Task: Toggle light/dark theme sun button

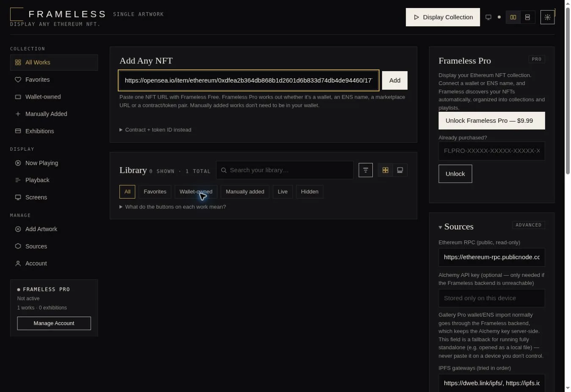Action: [548, 17]
